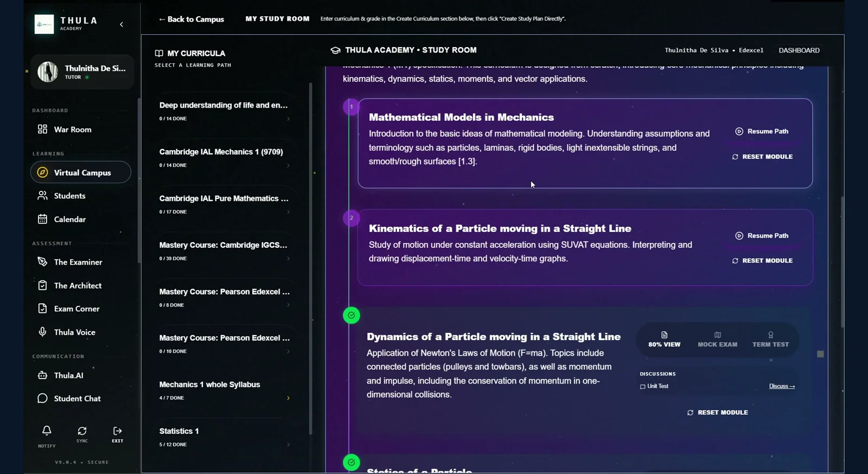Reset Dynamics of a Particle module
Viewport: 868px width, 474px height.
(717, 413)
